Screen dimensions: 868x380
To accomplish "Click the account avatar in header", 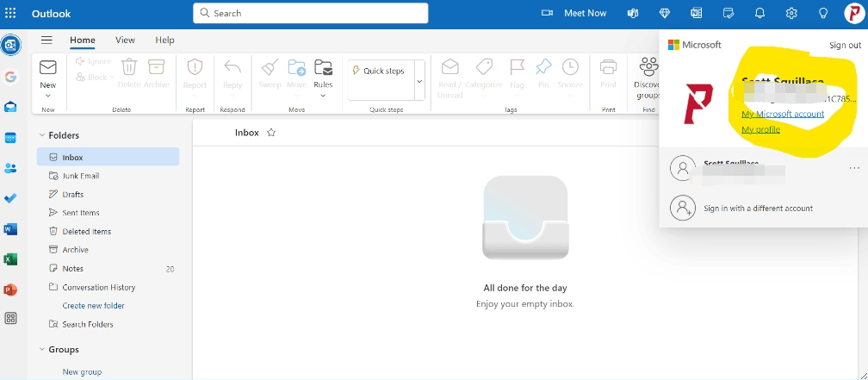I will [855, 13].
